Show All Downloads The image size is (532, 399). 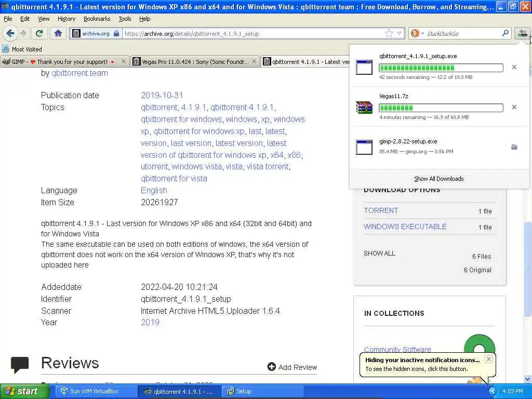pyautogui.click(x=438, y=179)
